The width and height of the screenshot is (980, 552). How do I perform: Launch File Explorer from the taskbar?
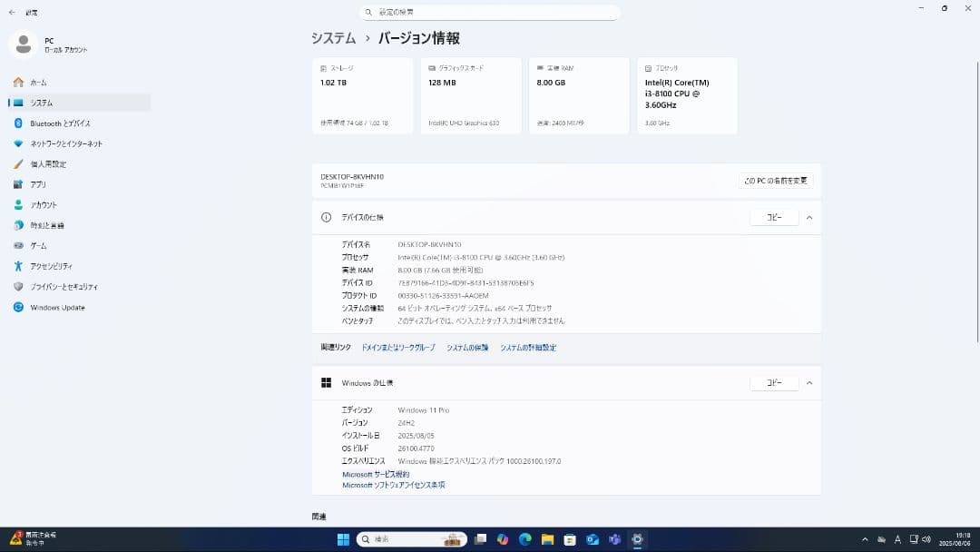pos(546,539)
